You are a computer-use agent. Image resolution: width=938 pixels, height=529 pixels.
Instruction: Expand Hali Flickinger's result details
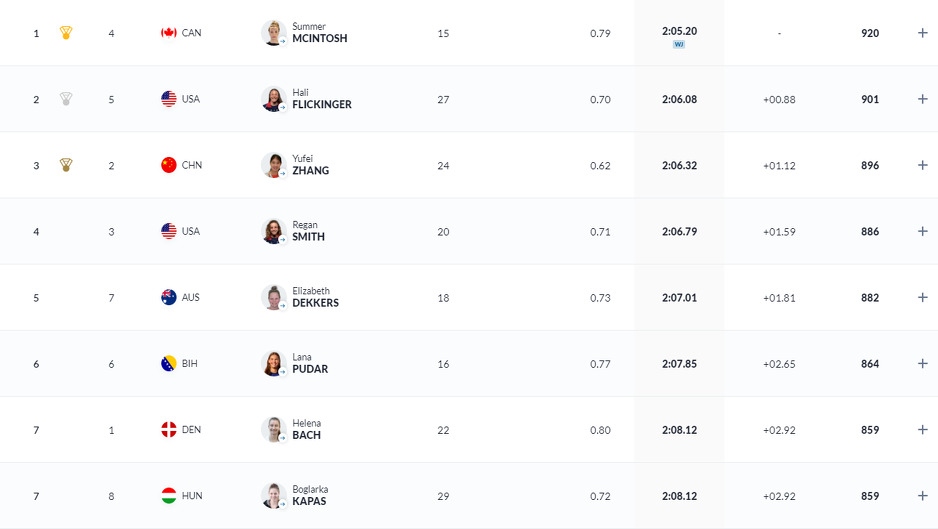(922, 99)
